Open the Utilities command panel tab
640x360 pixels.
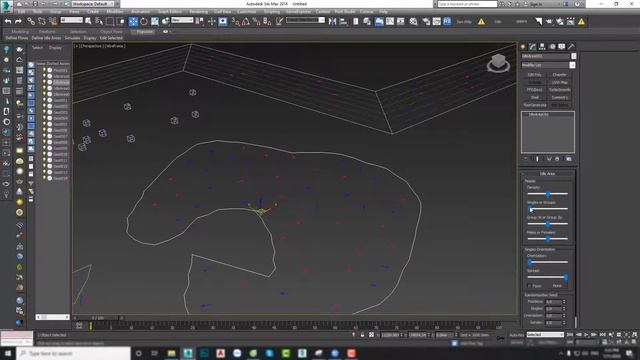pos(571,47)
